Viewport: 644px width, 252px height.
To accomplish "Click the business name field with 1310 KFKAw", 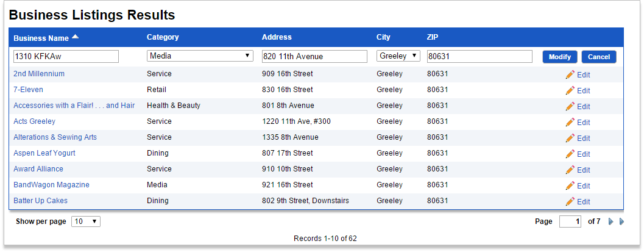I will (x=66, y=56).
